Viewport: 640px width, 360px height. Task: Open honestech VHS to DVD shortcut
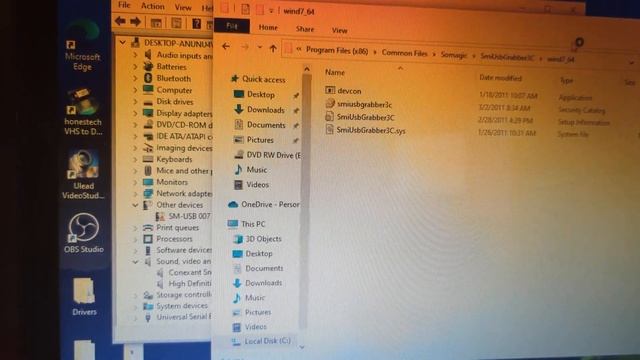click(x=83, y=112)
